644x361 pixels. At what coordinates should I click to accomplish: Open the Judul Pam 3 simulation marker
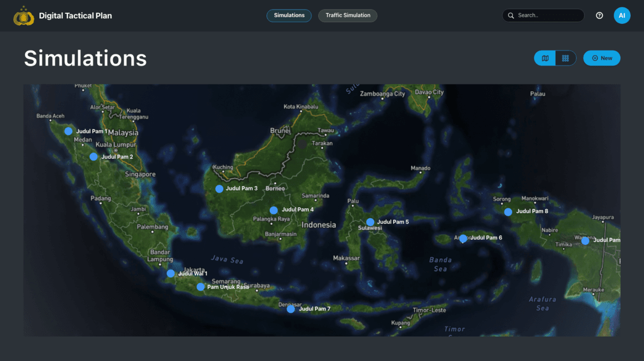(x=219, y=189)
